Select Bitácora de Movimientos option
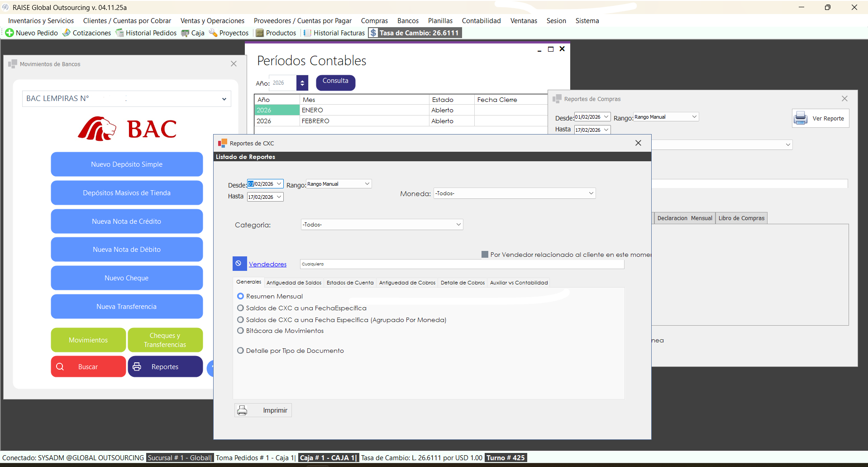This screenshot has width=868, height=467. (x=241, y=331)
